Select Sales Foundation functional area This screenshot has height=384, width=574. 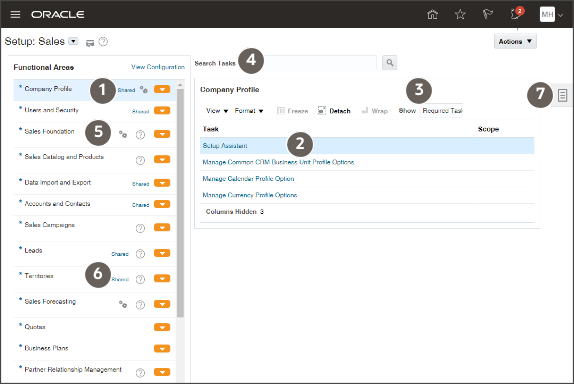click(x=49, y=131)
